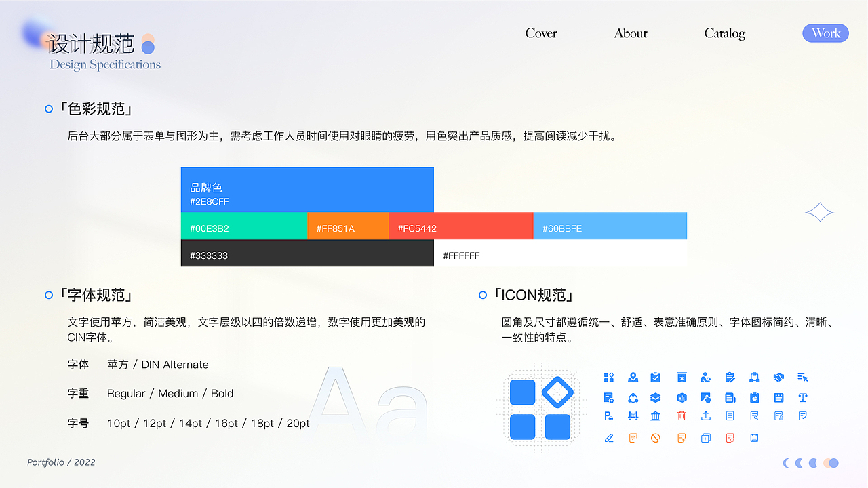
Task: Click the 苹方 / DIN Alternate font text
Action: coord(158,365)
